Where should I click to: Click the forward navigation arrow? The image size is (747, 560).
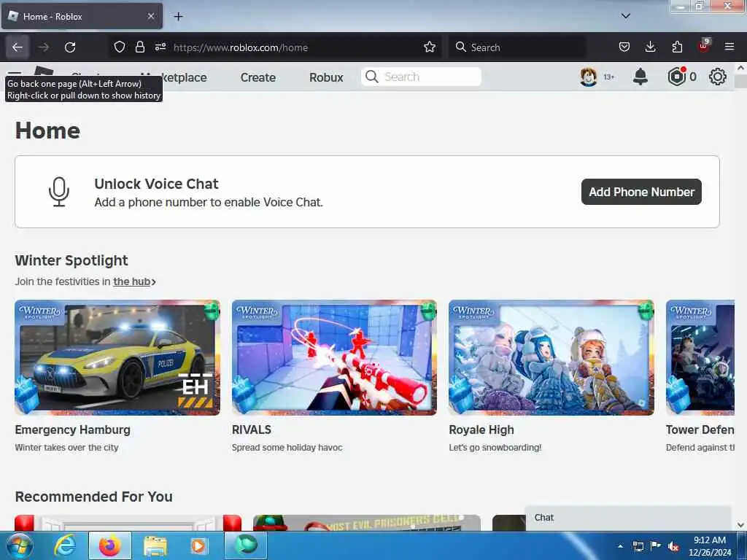click(44, 47)
